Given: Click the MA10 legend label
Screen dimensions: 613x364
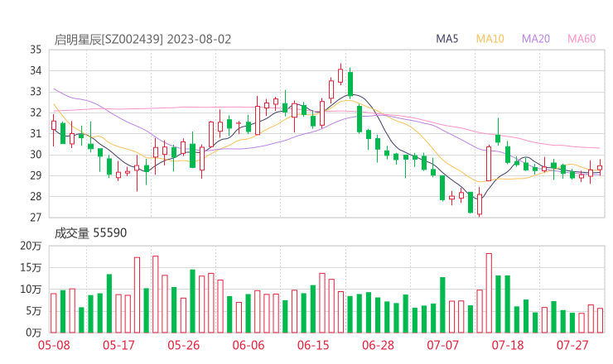Looking at the screenshot, I should coord(490,39).
